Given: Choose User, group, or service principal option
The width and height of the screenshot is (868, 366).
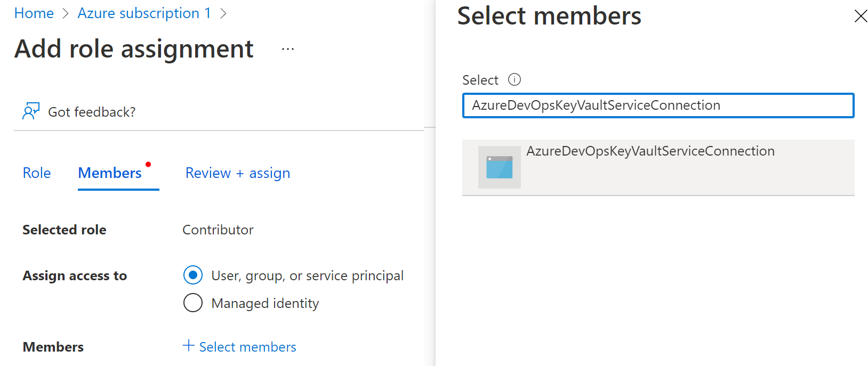Looking at the screenshot, I should pos(193,275).
